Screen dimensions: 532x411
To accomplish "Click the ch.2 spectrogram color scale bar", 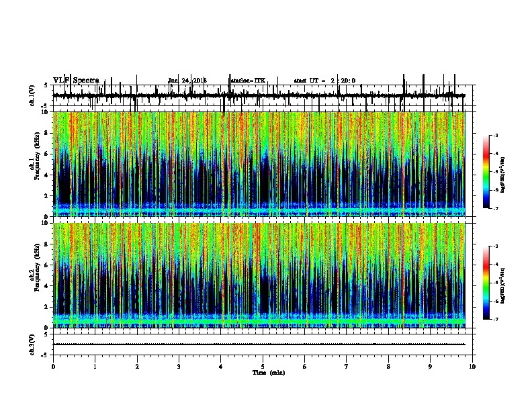I will (486, 283).
